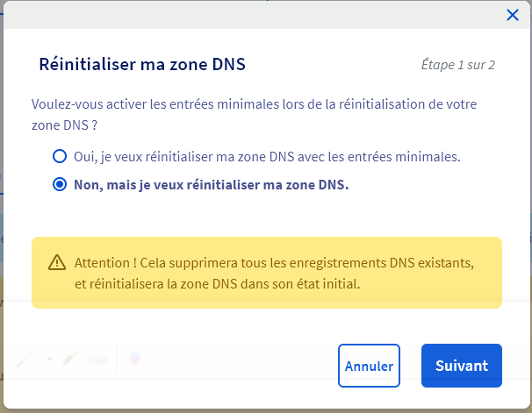Click the 'Non, mais je veux réinitialiser' label
The width and height of the screenshot is (532, 413).
212,184
